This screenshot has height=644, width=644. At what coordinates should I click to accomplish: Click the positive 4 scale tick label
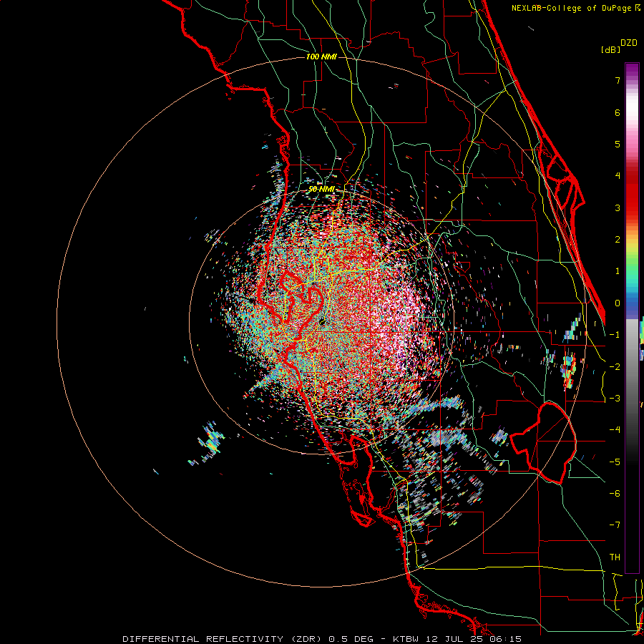(618, 176)
